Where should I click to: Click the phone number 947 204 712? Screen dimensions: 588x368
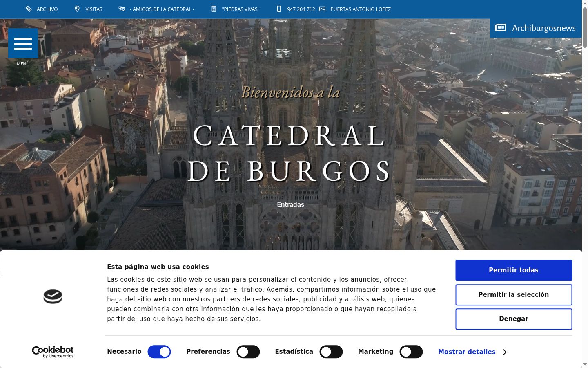tap(301, 9)
